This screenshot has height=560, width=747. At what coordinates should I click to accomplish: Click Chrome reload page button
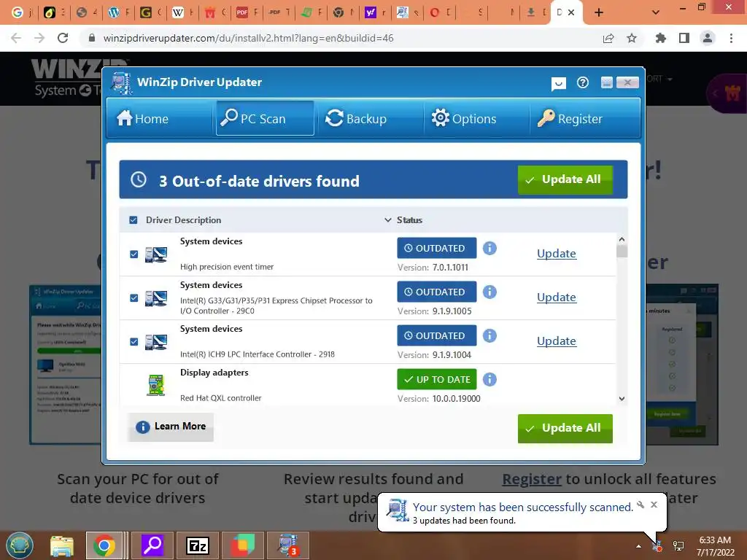pyautogui.click(x=63, y=38)
